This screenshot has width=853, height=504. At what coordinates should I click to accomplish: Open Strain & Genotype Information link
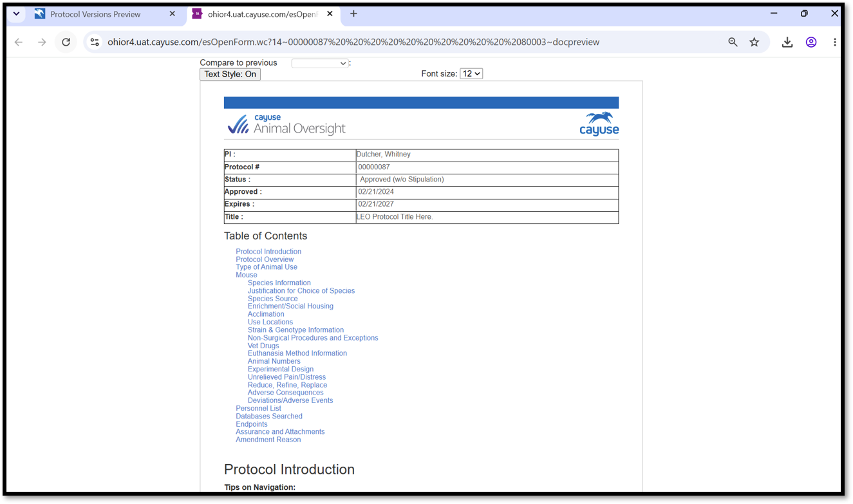[295, 330]
